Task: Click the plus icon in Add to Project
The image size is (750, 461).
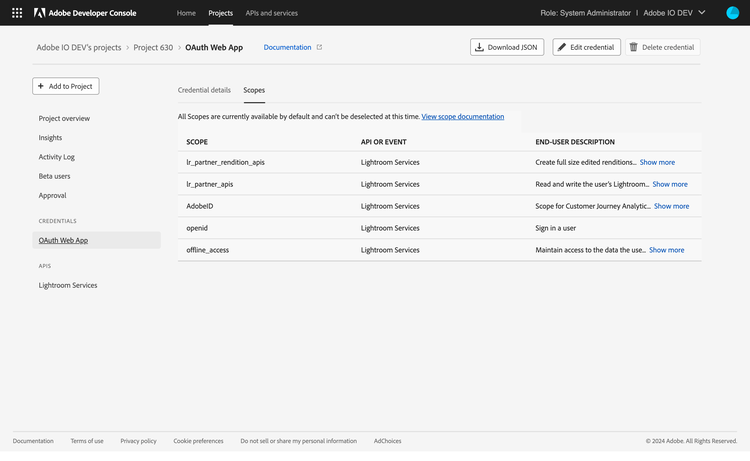Action: pyautogui.click(x=41, y=86)
